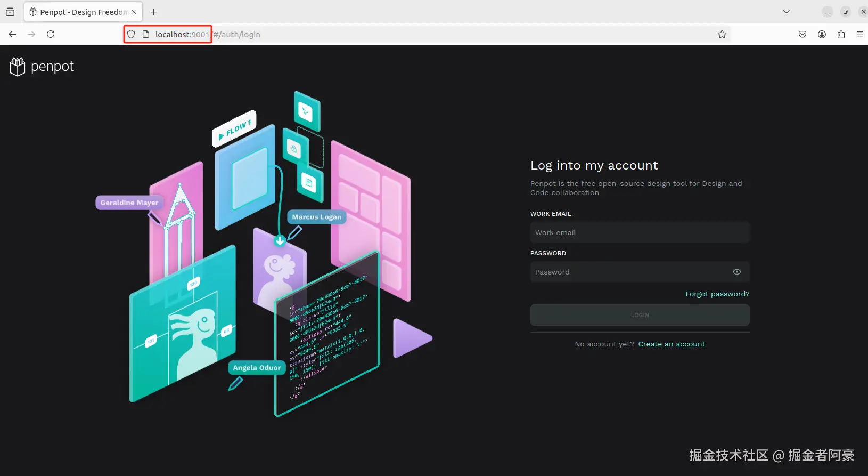Click the No account yet? text
The height and width of the screenshot is (476, 868).
click(604, 344)
